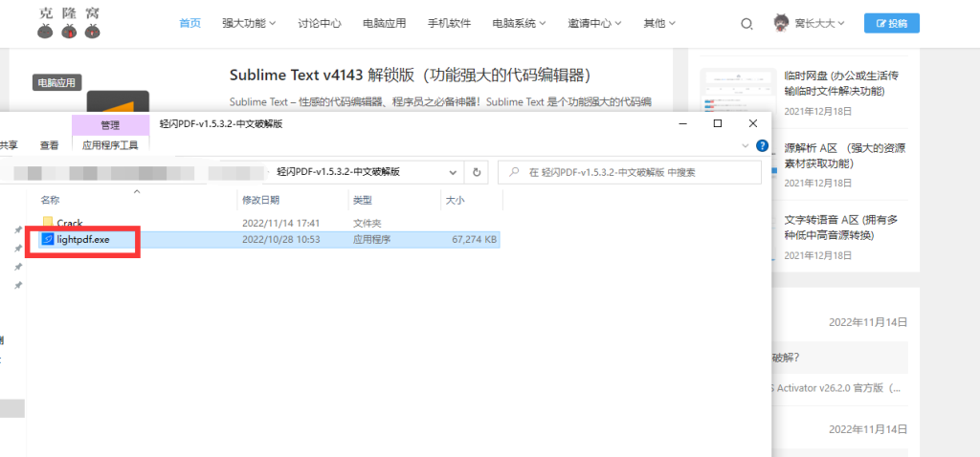
Task: Click the 轻闪PDF address path segment
Action: coord(338,173)
